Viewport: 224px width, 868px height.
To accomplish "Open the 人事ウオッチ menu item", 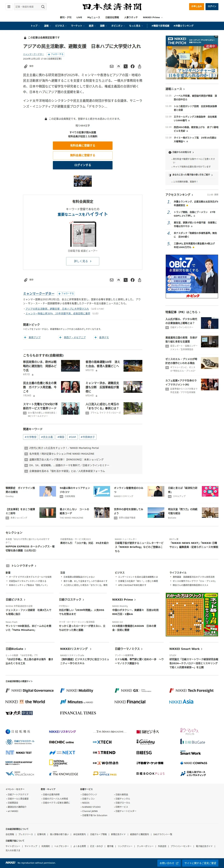I will coord(131,17).
